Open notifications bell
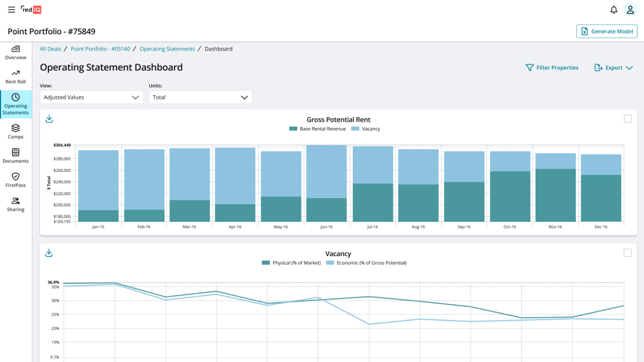 (614, 10)
